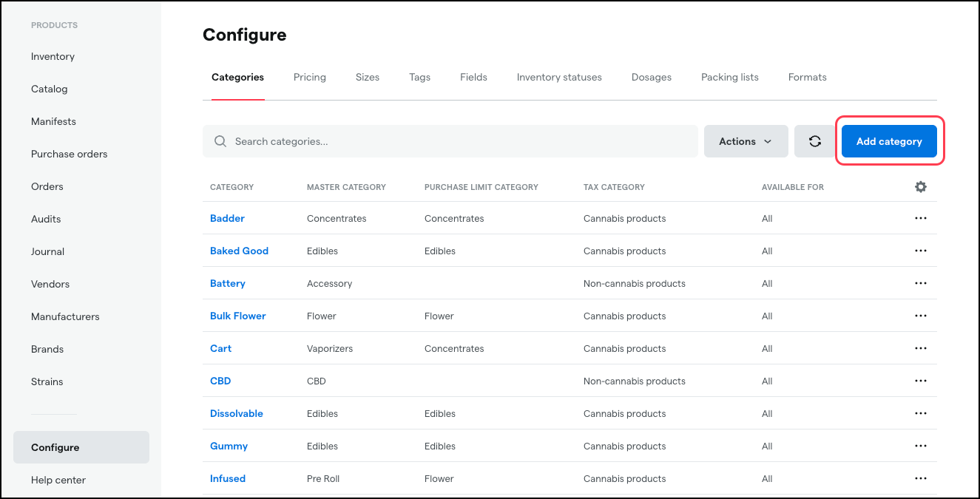This screenshot has height=499, width=980.
Task: Open the column settings gear above the ellipsis column
Action: pyautogui.click(x=920, y=186)
